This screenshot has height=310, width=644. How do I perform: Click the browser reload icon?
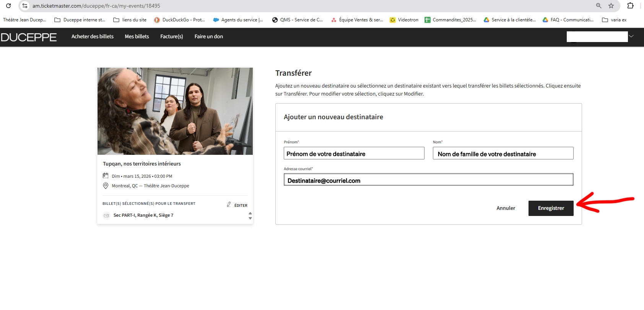[8, 6]
